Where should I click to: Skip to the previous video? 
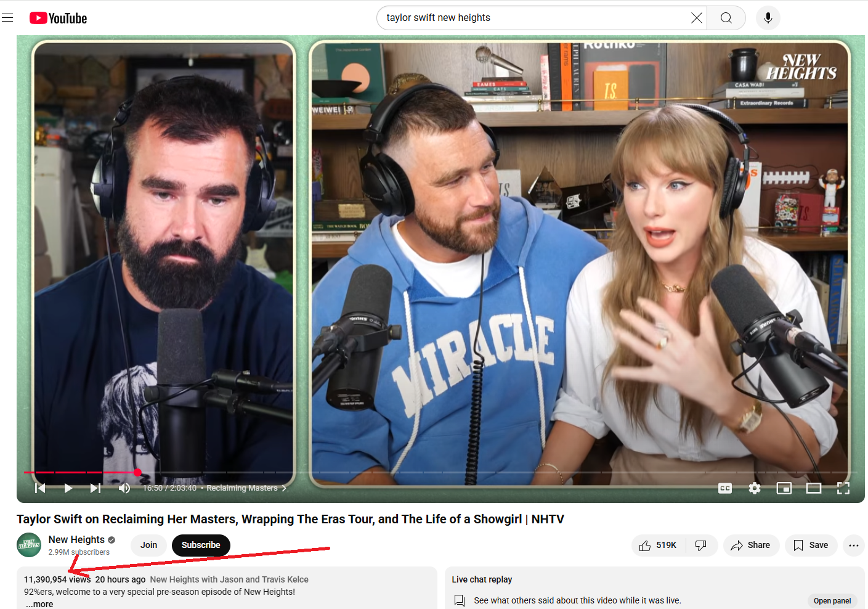40,488
